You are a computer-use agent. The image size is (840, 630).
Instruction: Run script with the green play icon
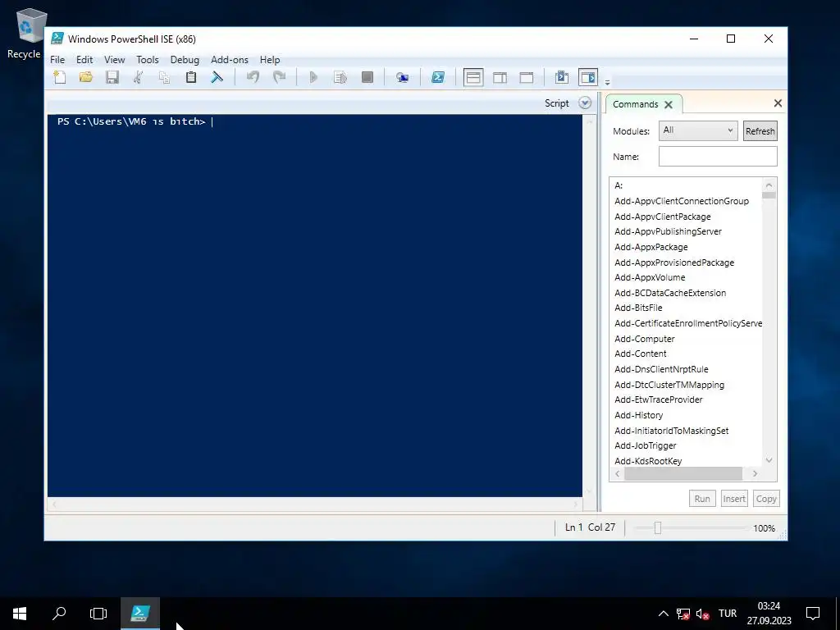[x=314, y=77]
